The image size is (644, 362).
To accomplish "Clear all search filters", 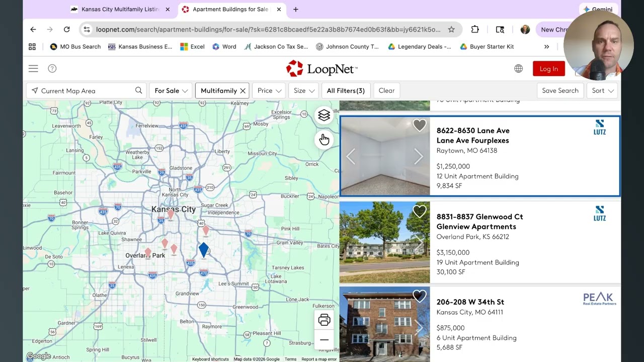I will pyautogui.click(x=386, y=90).
